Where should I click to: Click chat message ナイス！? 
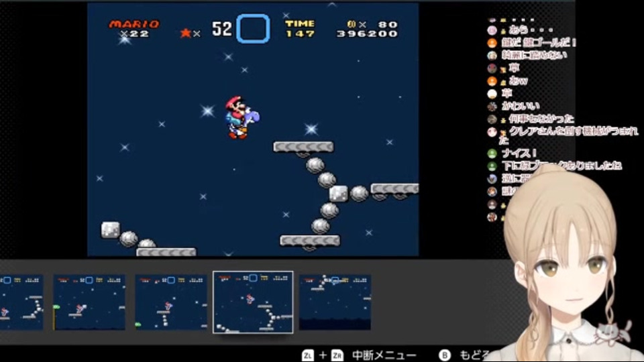[x=519, y=154]
